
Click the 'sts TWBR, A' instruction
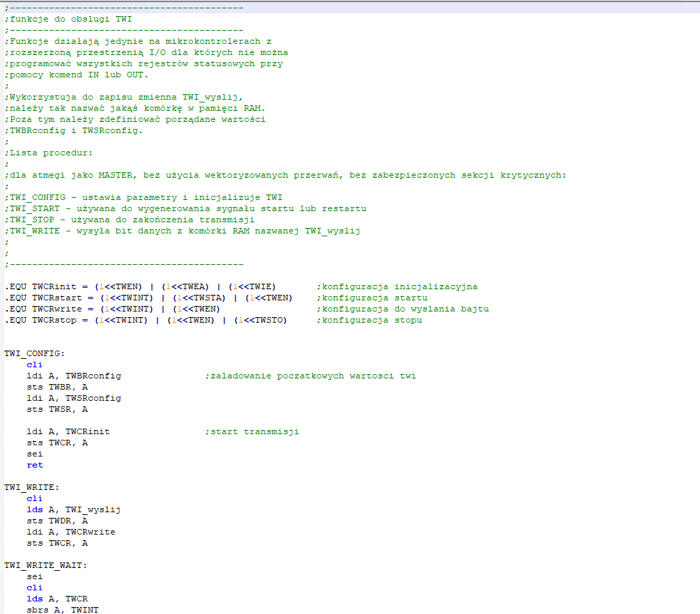57,387
